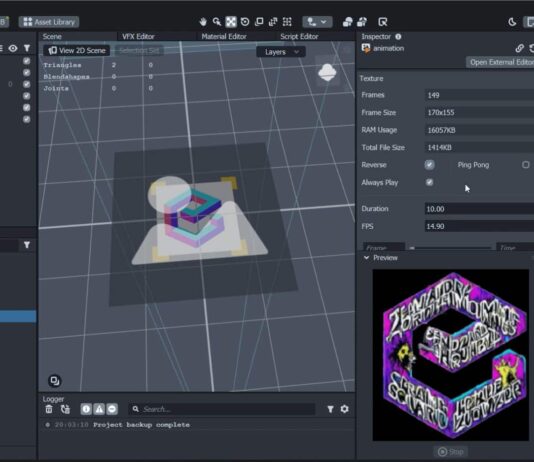
Task: Switch to the Scene tab
Action: pos(52,36)
